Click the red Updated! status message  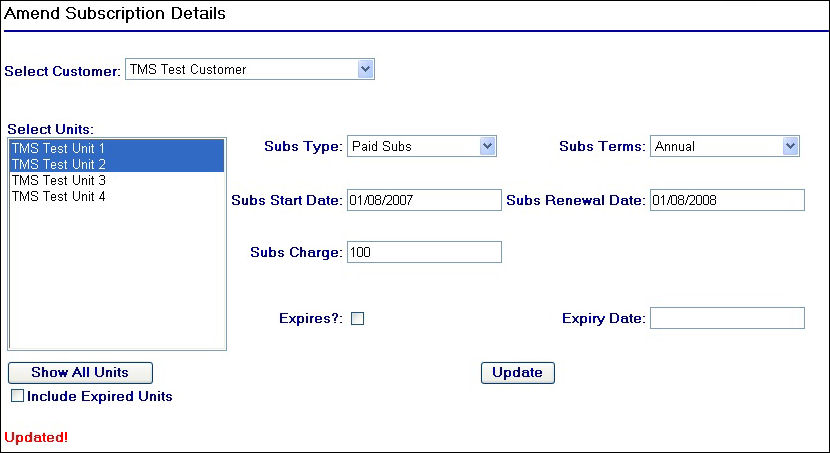pos(36,437)
